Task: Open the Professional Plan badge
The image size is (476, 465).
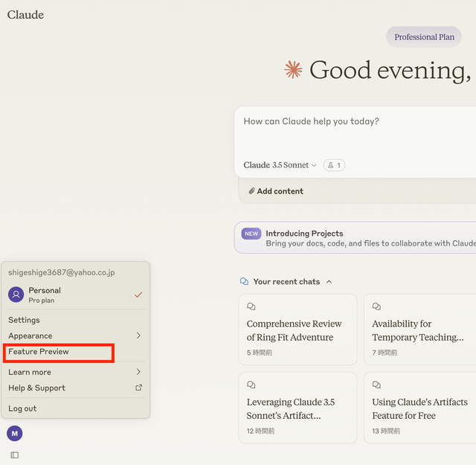Action: coord(424,36)
